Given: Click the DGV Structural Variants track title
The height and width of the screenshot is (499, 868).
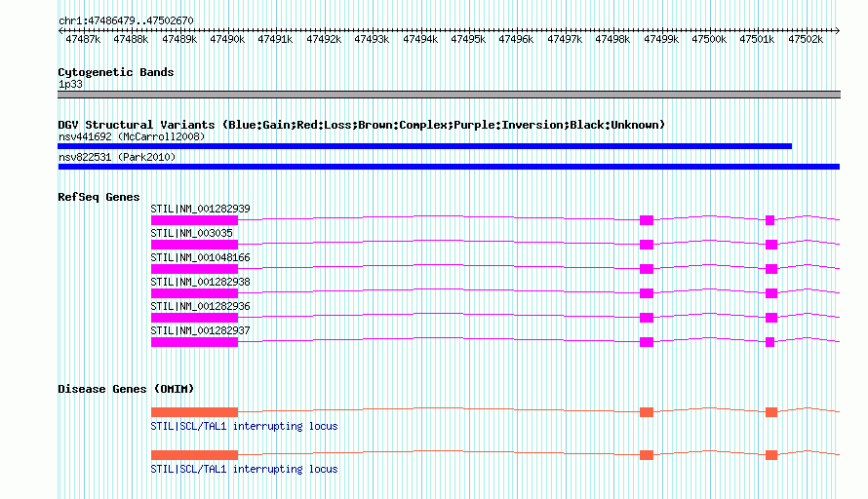Looking at the screenshot, I should pyautogui.click(x=362, y=125).
